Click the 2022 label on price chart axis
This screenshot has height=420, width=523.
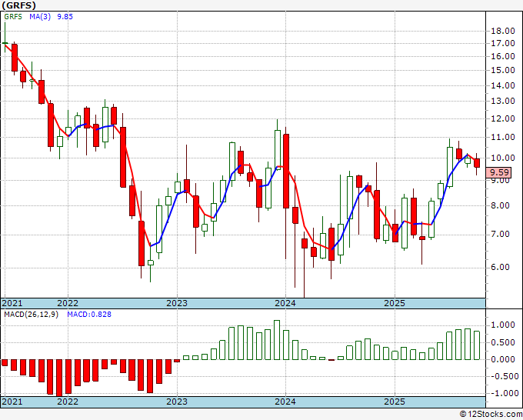(68, 303)
